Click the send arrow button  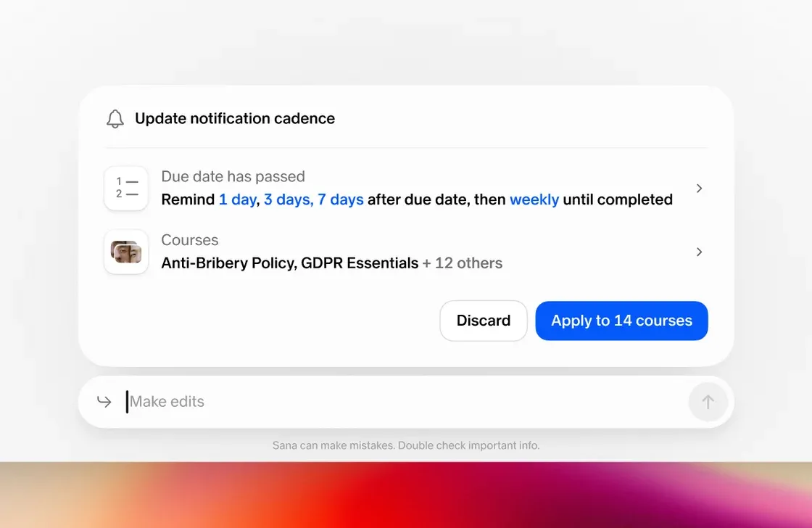(708, 402)
